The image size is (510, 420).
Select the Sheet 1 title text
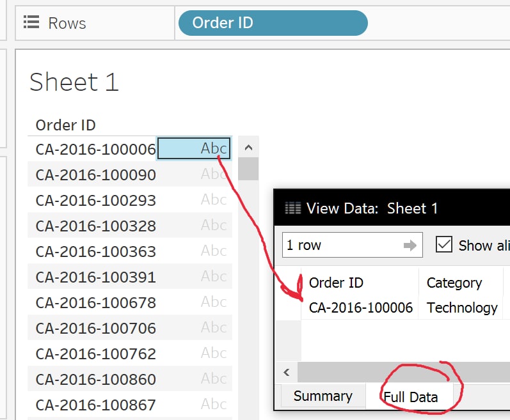pyautogui.click(x=74, y=82)
